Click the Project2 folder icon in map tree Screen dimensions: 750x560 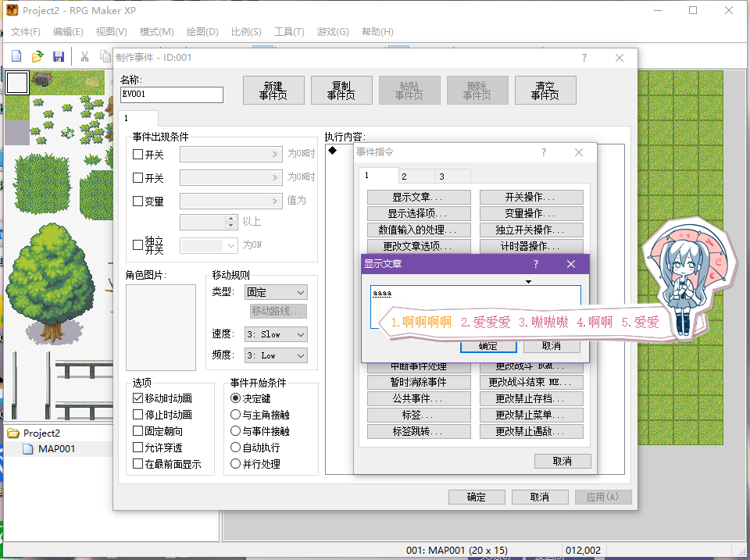point(13,433)
